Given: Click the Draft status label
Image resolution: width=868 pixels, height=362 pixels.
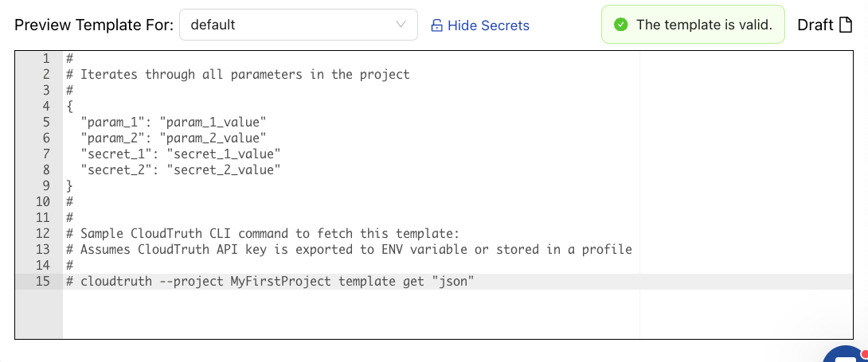Looking at the screenshot, I should click(815, 25).
